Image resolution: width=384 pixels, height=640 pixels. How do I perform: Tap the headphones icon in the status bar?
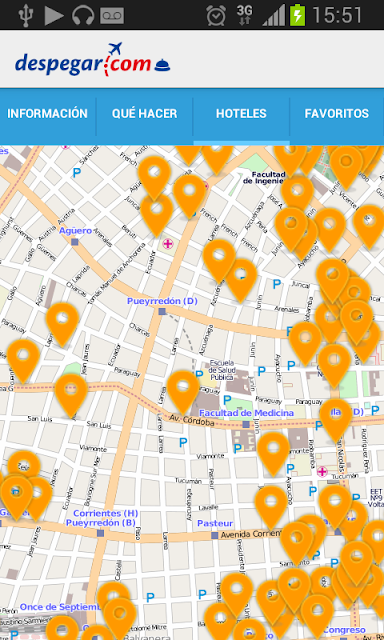[x=83, y=15]
